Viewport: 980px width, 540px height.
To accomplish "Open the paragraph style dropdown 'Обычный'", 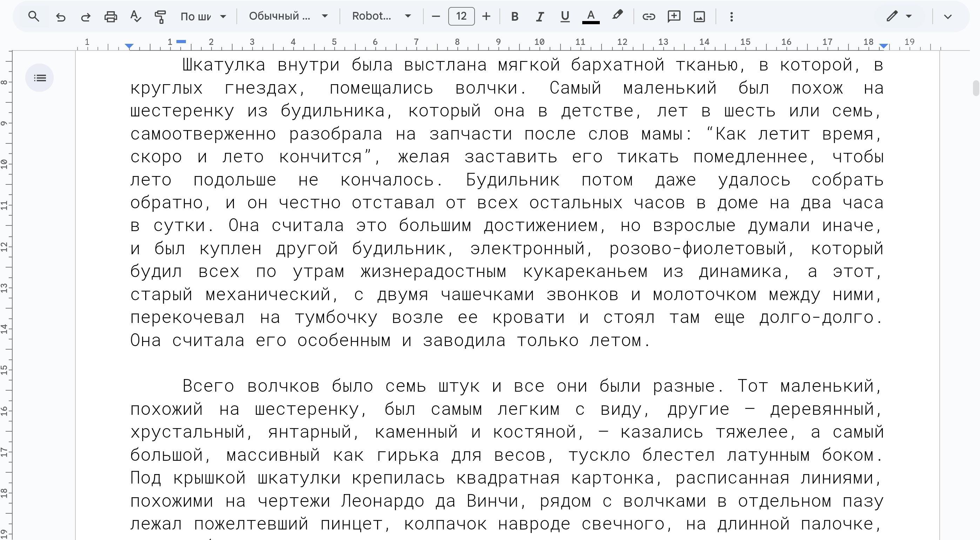I will click(288, 16).
